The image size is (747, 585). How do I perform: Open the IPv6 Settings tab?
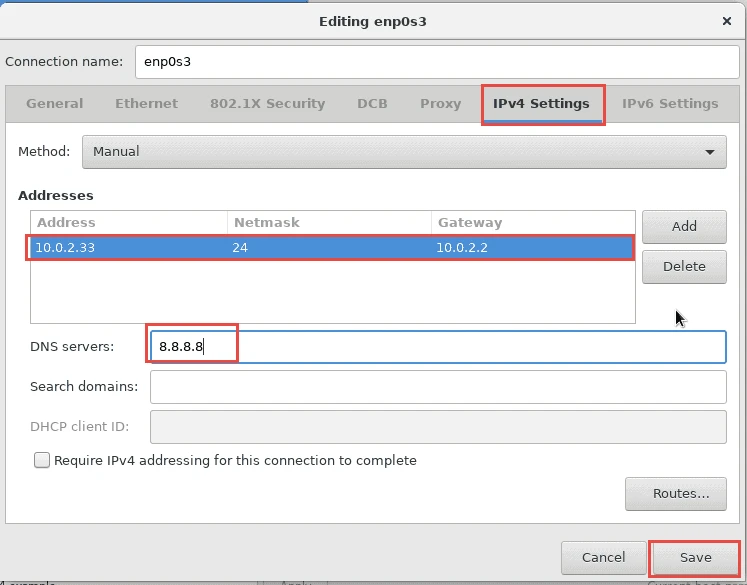tap(669, 103)
